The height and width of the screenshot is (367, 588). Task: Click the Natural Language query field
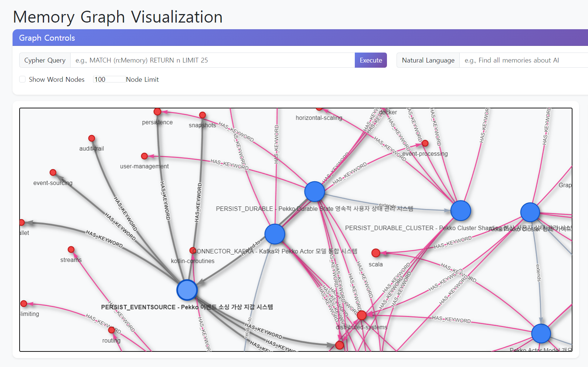point(523,60)
